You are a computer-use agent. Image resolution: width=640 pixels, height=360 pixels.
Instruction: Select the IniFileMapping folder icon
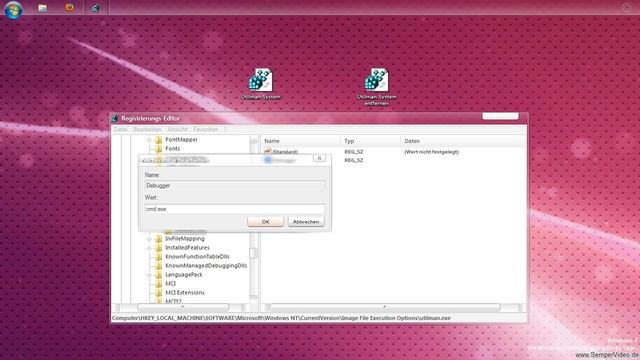159,238
